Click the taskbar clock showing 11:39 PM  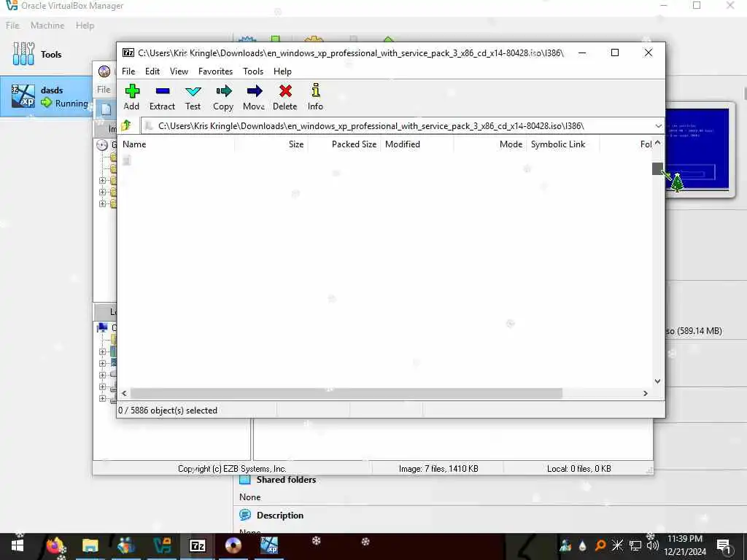(x=685, y=545)
